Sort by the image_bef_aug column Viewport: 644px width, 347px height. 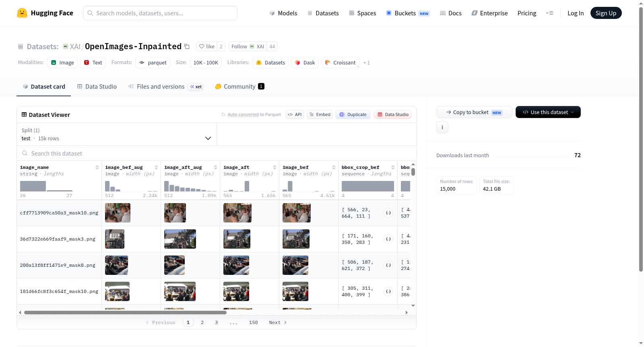(156, 167)
